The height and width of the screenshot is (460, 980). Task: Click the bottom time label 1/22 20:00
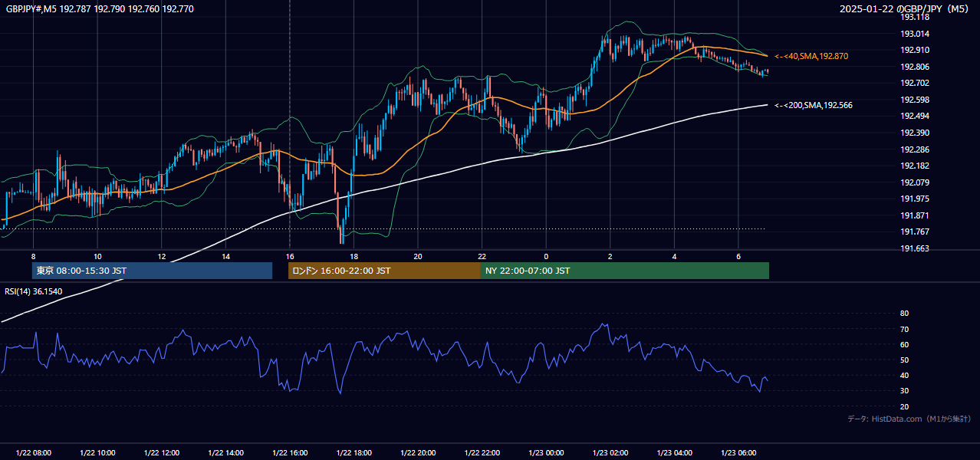pyautogui.click(x=418, y=453)
